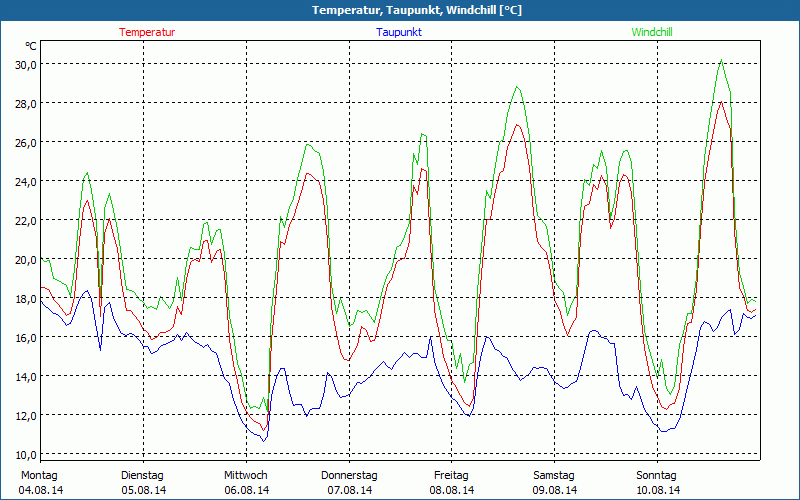Select the Samstag day label
This screenshot has height=500, width=800.
point(553,475)
